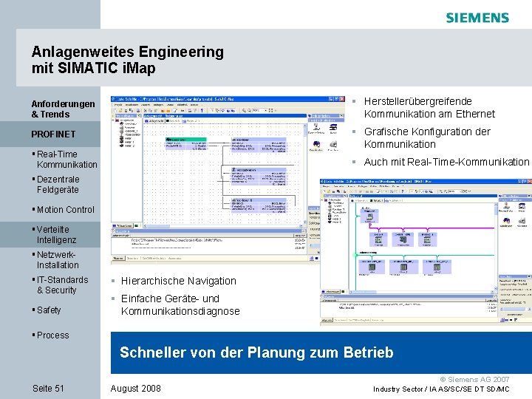
Task: Switch to second view tab above upper canvas
Action: [x=174, y=120]
